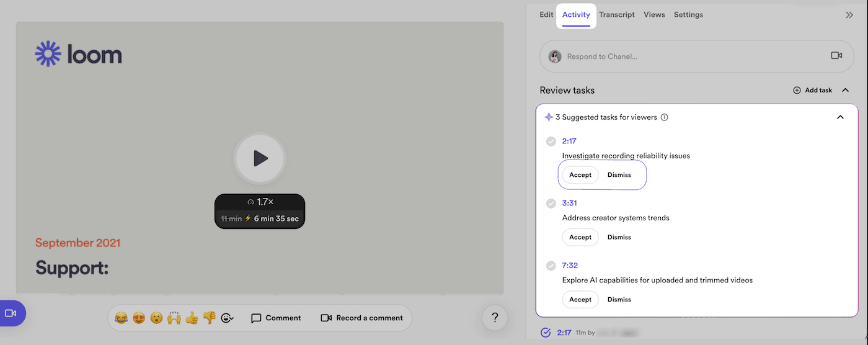Screen dimensions: 868x345
Task: React with the thumbs up emoji
Action: (x=192, y=318)
